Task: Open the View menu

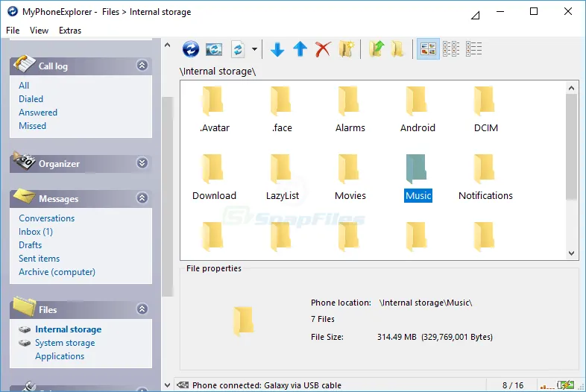Action: (39, 31)
